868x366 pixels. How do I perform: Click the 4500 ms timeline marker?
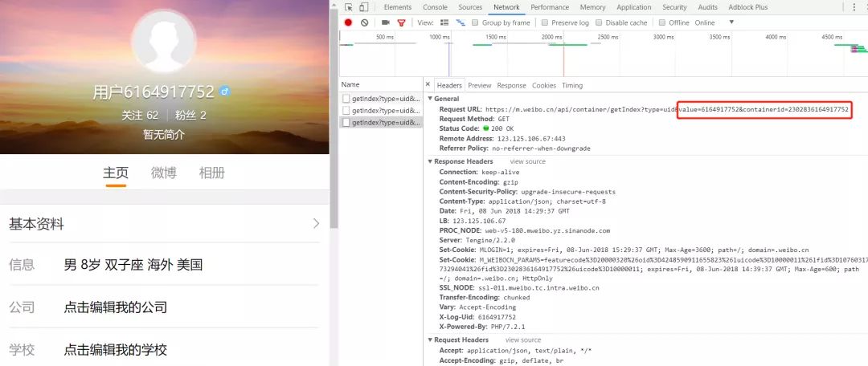tap(832, 37)
